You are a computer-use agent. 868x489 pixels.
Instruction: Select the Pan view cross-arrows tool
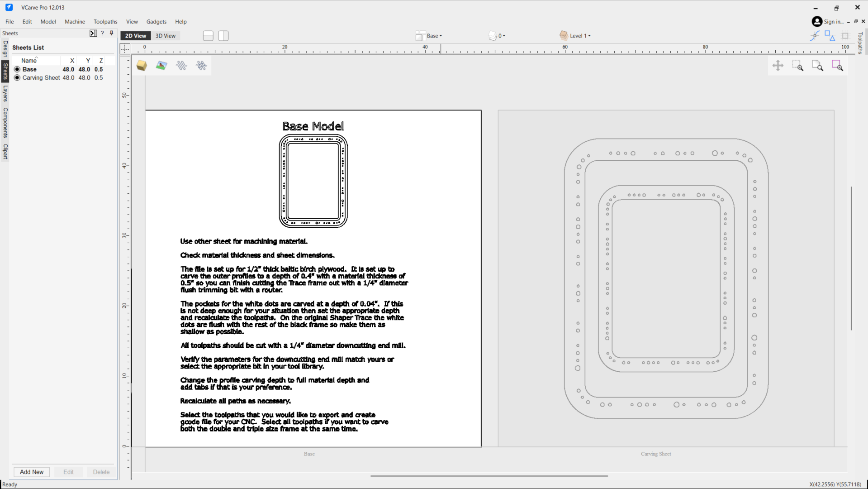pos(778,66)
